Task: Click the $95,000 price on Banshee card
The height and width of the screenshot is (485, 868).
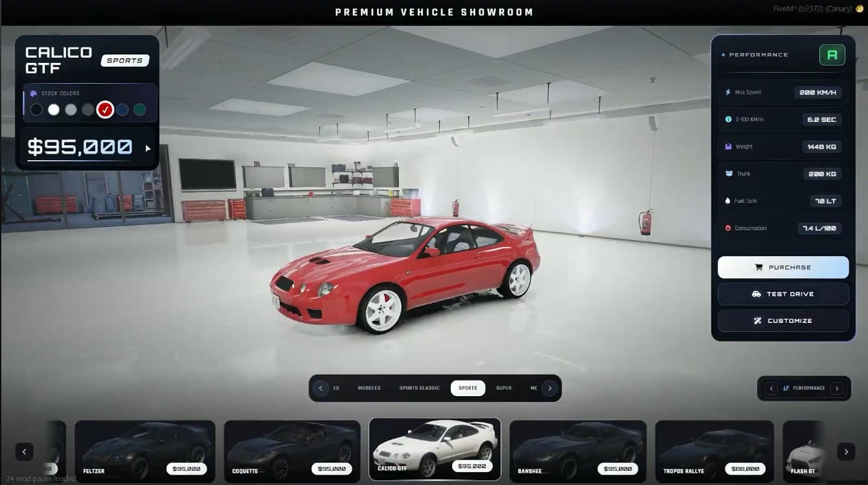Action: point(617,468)
